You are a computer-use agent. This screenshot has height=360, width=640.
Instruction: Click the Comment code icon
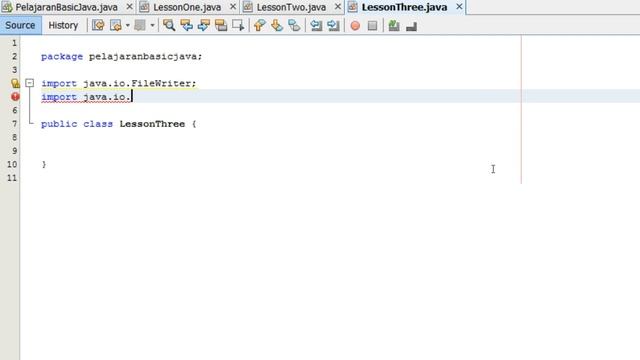click(394, 25)
